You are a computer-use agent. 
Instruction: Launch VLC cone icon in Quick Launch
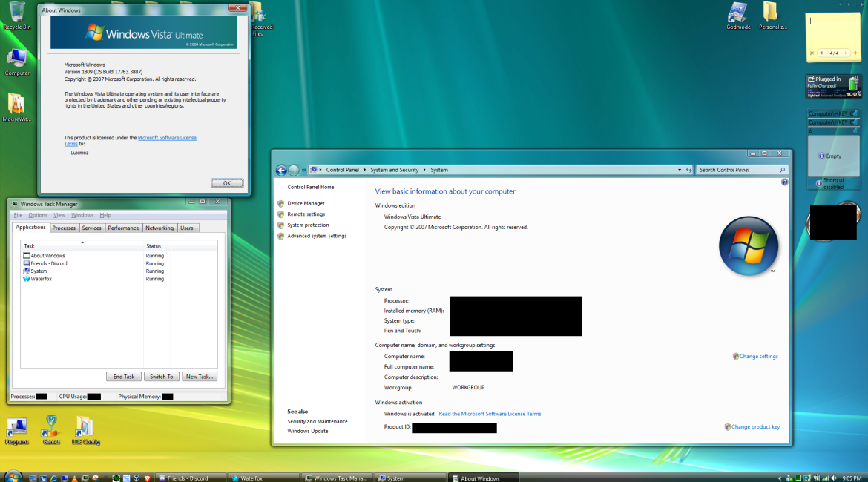[x=74, y=478]
